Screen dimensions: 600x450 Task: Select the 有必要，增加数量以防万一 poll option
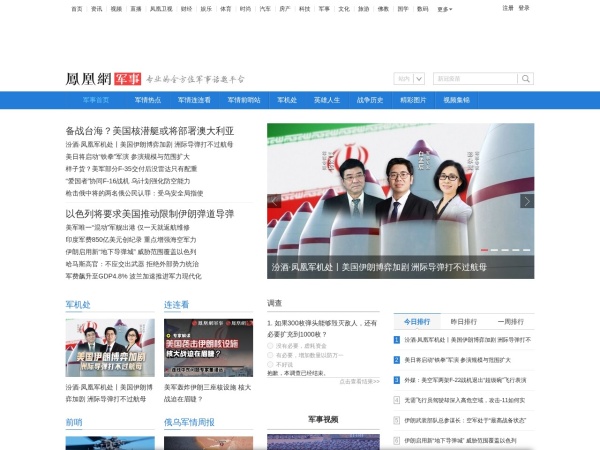coord(270,355)
